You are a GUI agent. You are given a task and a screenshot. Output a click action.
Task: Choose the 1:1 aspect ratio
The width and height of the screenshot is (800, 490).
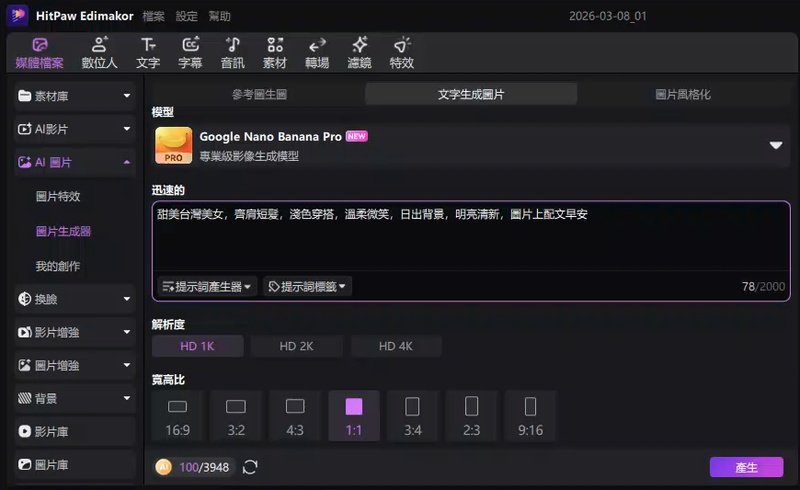354,416
